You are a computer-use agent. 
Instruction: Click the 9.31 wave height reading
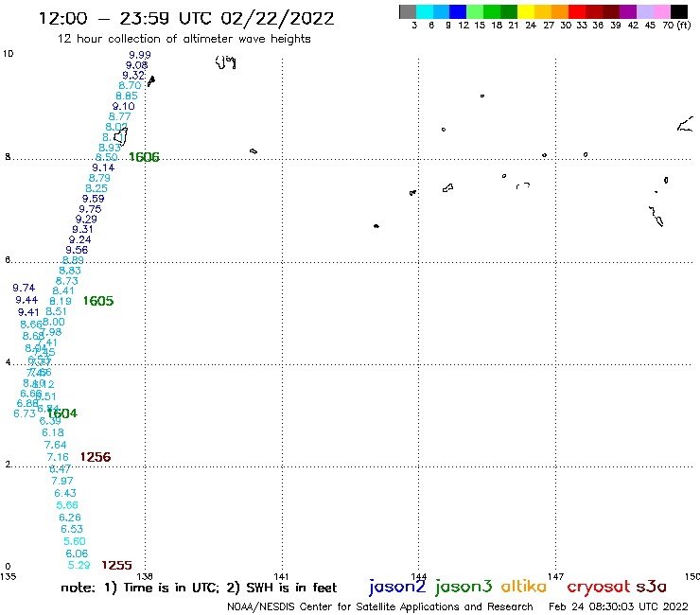point(82,230)
